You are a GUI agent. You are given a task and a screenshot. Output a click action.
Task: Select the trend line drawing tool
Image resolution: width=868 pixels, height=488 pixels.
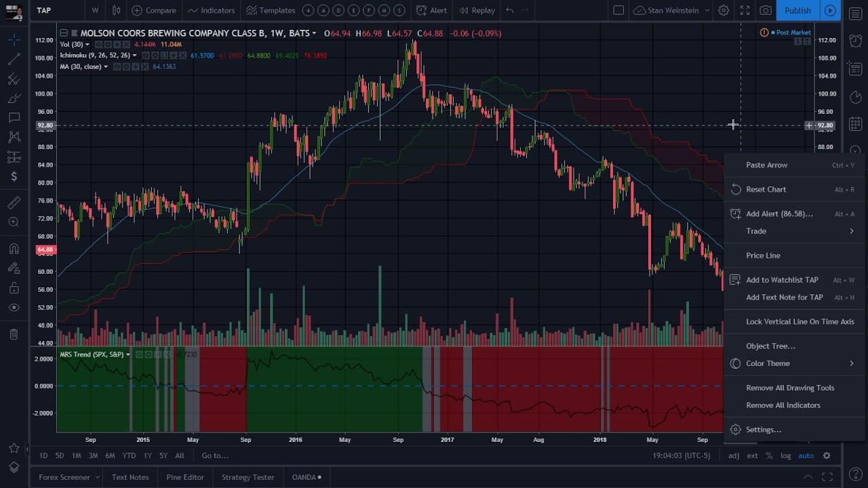coord(14,60)
